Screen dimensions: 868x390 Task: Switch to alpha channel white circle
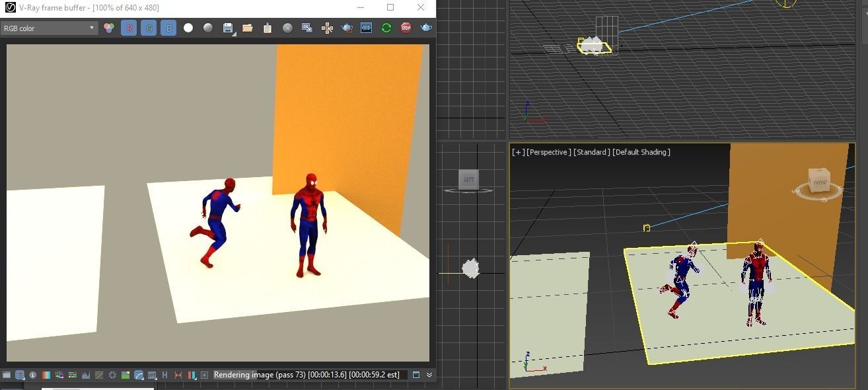point(188,28)
